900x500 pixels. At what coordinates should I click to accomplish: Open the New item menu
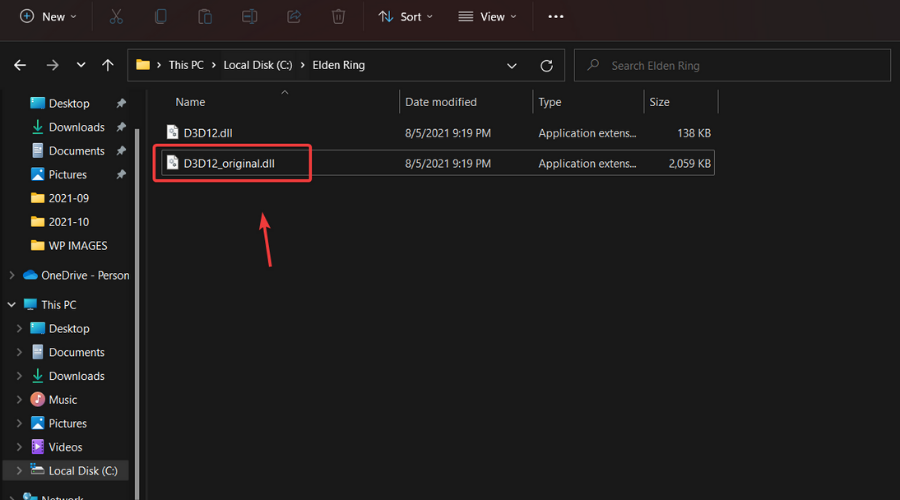pos(48,17)
